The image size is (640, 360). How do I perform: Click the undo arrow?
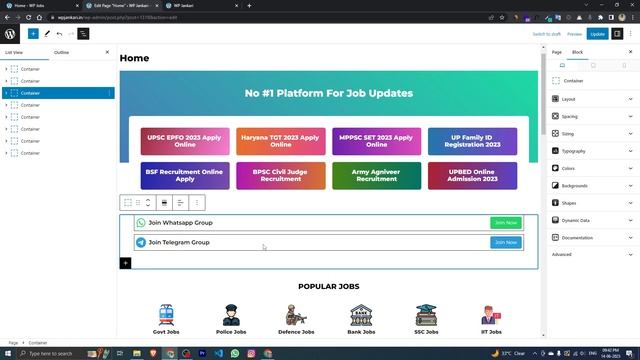[60, 34]
